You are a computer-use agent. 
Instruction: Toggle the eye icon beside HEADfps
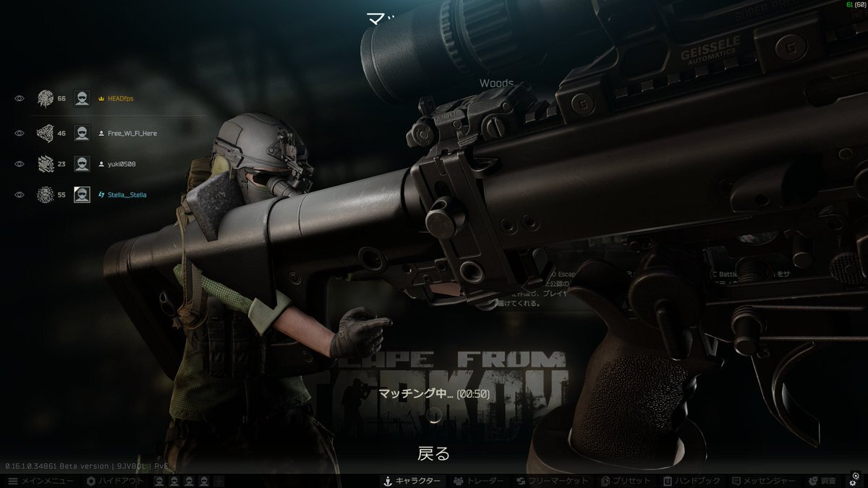[x=20, y=98]
